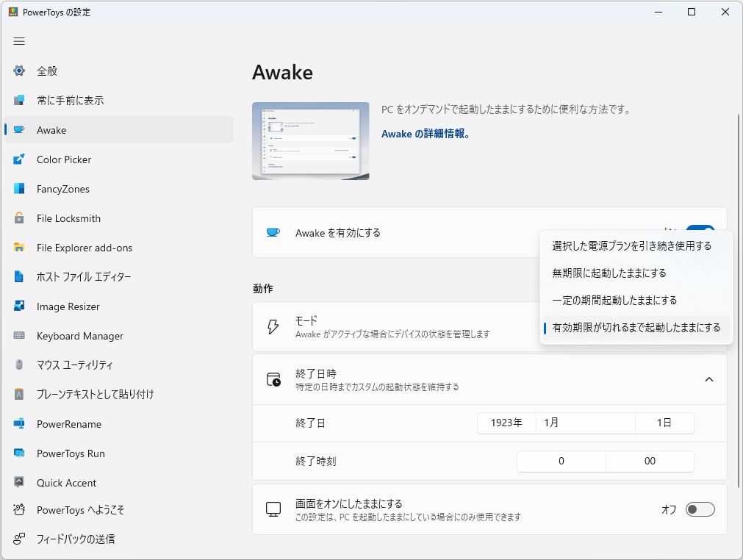Open the 1月 month dropdown

(586, 423)
